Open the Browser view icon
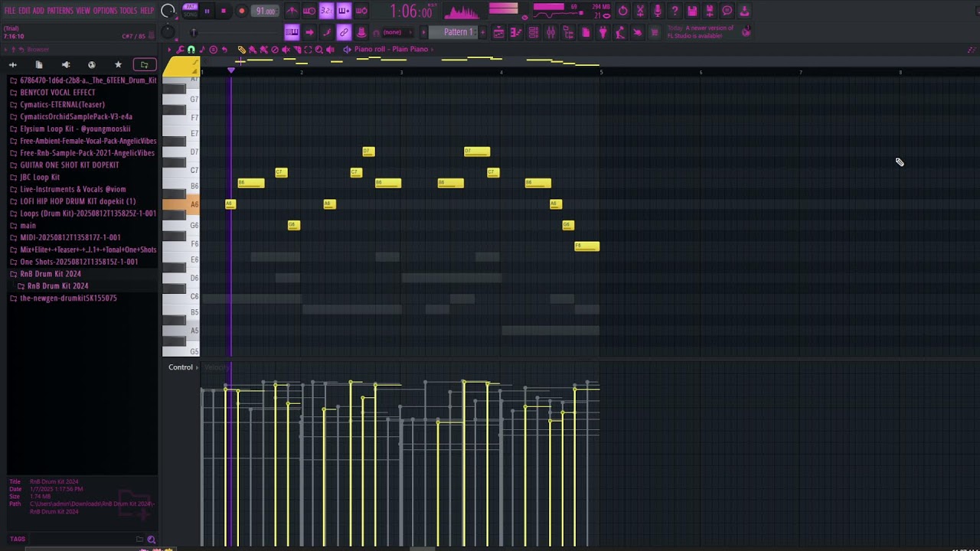980x551 pixels. [x=568, y=32]
